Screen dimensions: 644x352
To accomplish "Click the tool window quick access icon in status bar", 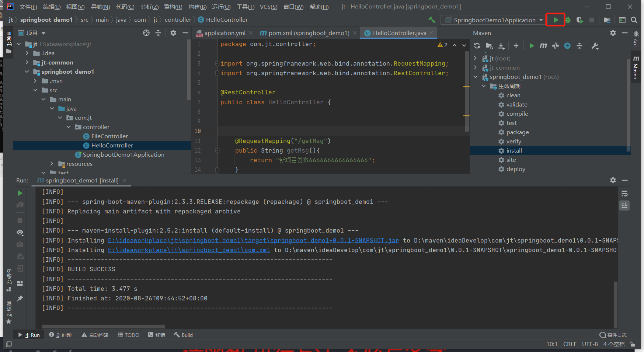I will (x=9, y=344).
